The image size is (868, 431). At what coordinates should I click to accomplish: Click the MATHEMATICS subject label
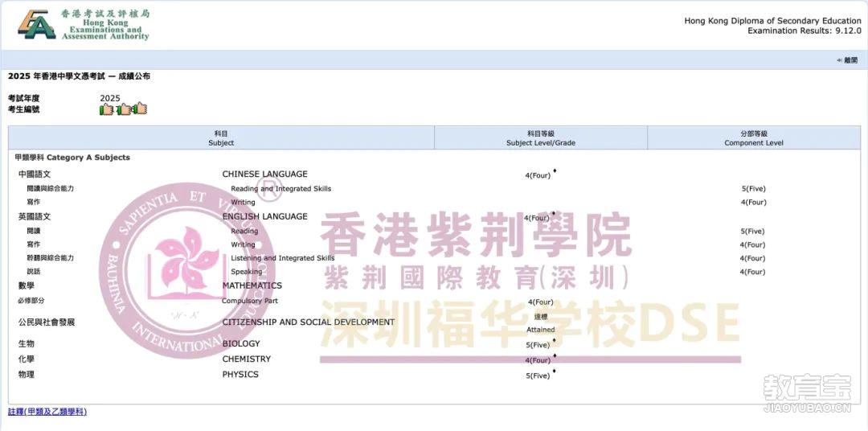point(252,285)
